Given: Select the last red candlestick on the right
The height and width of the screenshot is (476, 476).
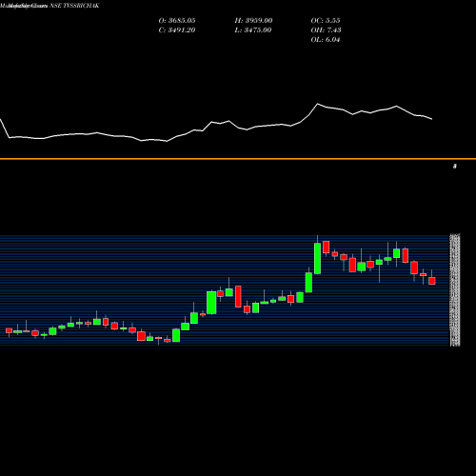Looking at the screenshot, I should tap(432, 281).
